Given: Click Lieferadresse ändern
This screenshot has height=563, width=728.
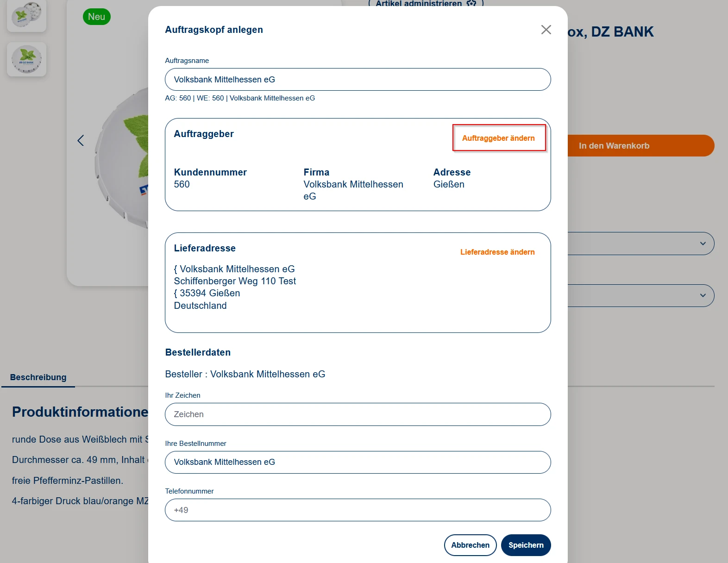Looking at the screenshot, I should (x=497, y=252).
